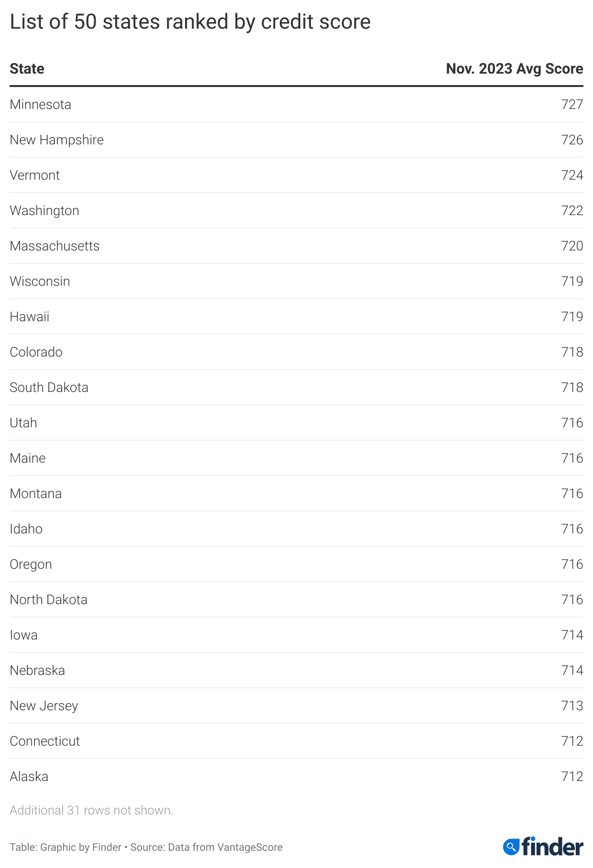Click New Jersey's score of 713
593x868 pixels.
pos(572,706)
